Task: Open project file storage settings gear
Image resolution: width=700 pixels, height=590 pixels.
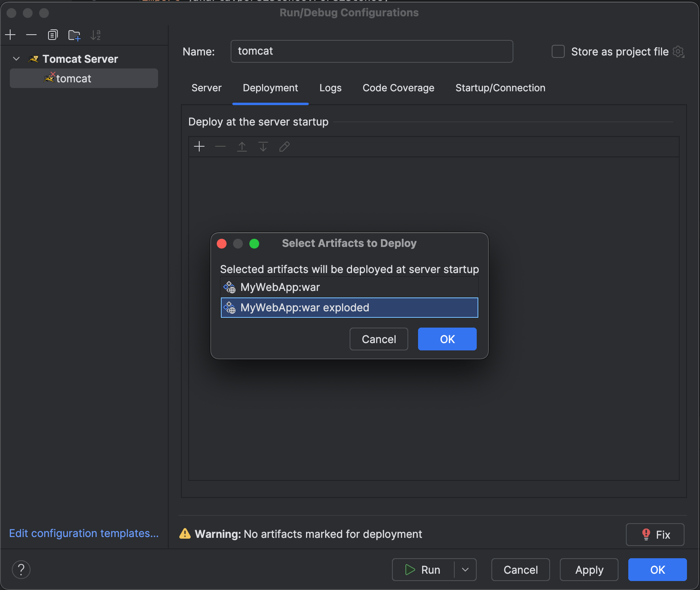Action: point(679,51)
